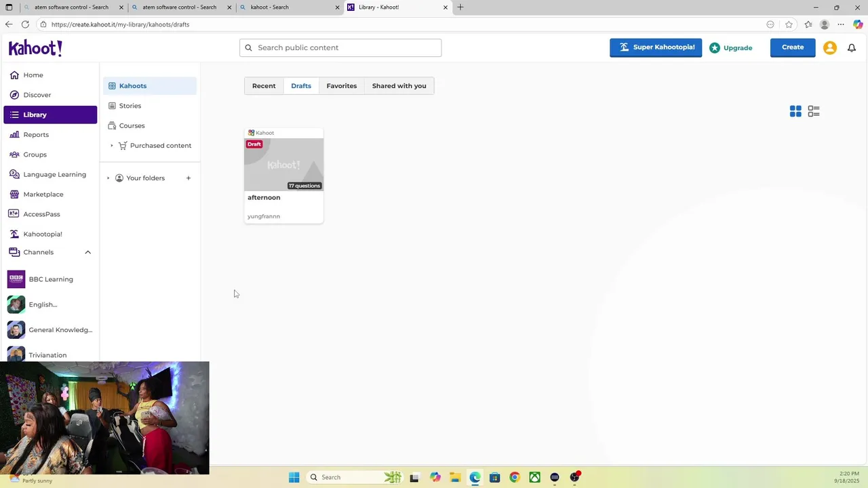Click the yungfrannn author name

point(264,217)
